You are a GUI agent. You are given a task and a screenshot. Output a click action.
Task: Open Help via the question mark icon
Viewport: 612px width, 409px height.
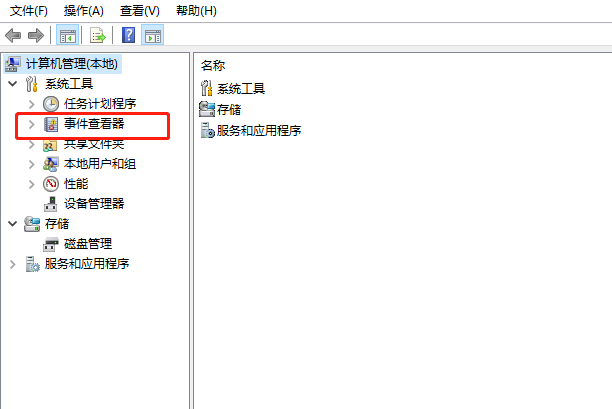[x=128, y=36]
